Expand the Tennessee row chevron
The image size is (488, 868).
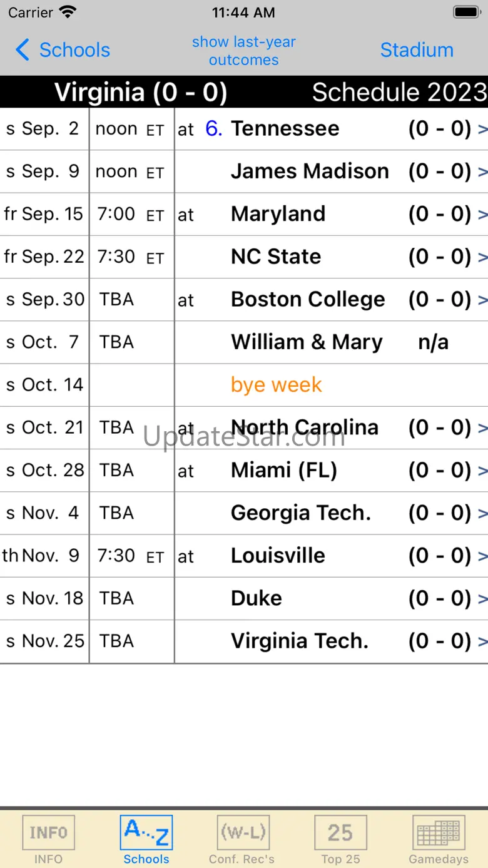(482, 130)
